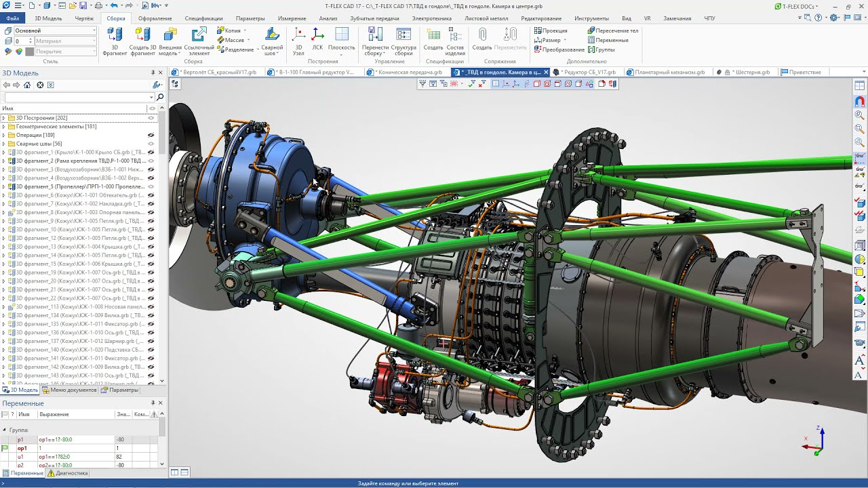Show hidden 3D фрагмент_1 Крыло item
This screenshot has height=488, width=868.
[151, 152]
